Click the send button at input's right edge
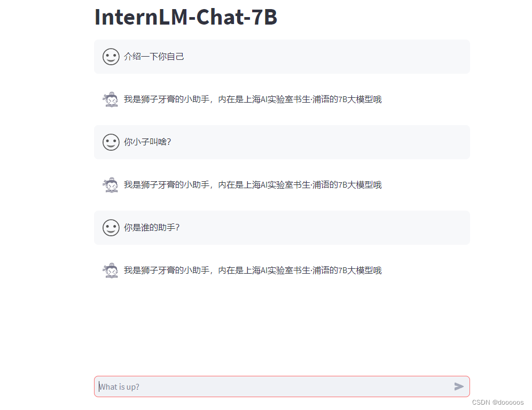Viewport: 532px width, 410px height. (x=458, y=386)
